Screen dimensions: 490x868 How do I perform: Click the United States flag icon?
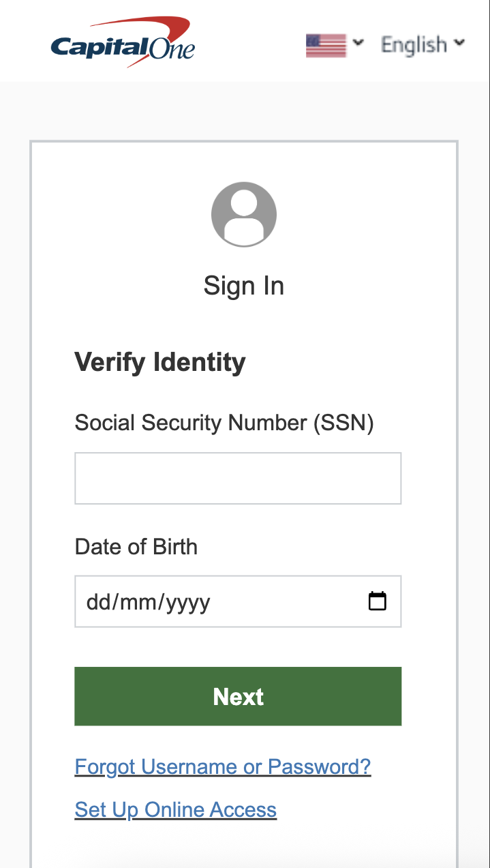326,46
